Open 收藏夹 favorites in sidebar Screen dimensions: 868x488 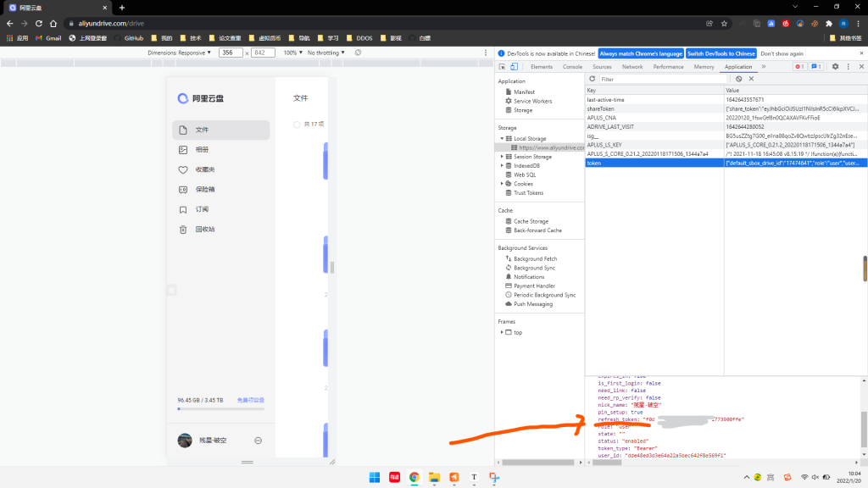click(x=221, y=169)
